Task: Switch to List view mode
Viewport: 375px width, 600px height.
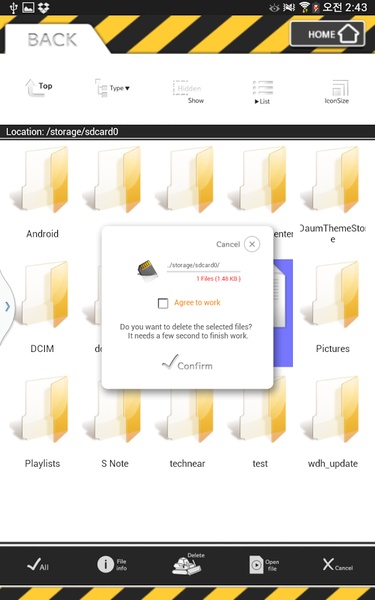Action: point(263,92)
